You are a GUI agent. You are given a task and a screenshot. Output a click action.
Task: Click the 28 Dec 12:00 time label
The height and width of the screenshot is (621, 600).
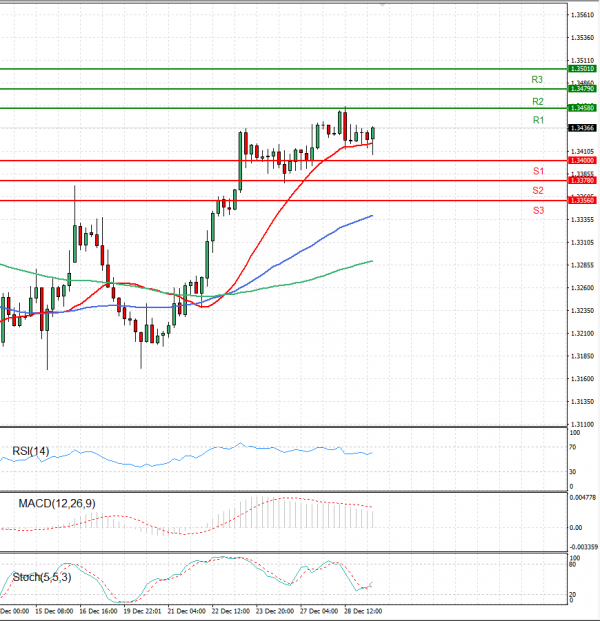click(363, 611)
